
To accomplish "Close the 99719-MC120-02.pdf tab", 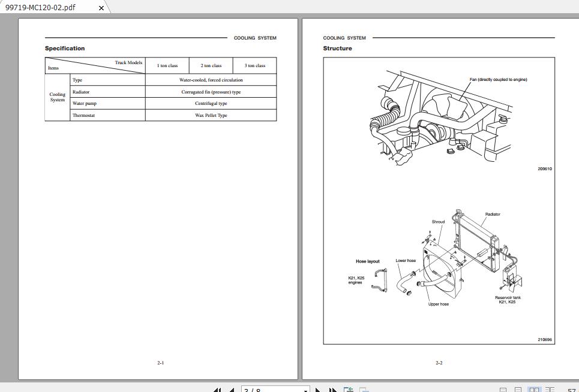I will point(101,8).
